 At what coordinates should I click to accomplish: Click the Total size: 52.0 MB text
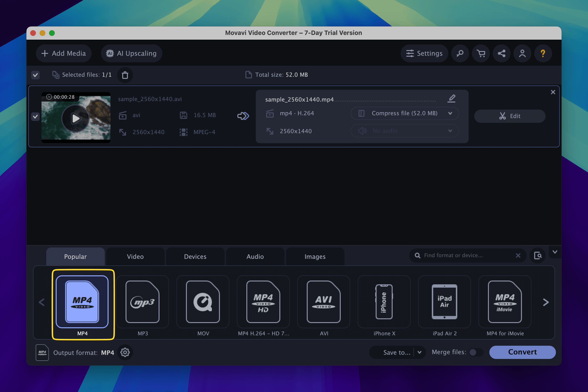click(281, 75)
